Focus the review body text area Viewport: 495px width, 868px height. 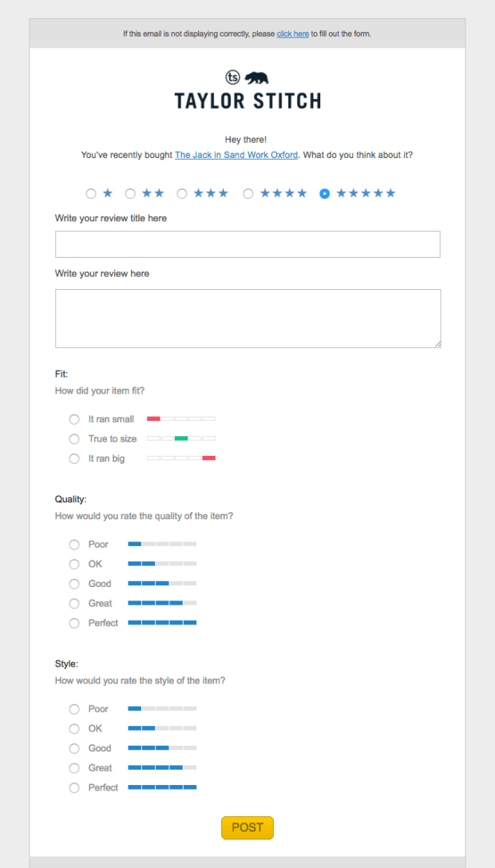(248, 319)
